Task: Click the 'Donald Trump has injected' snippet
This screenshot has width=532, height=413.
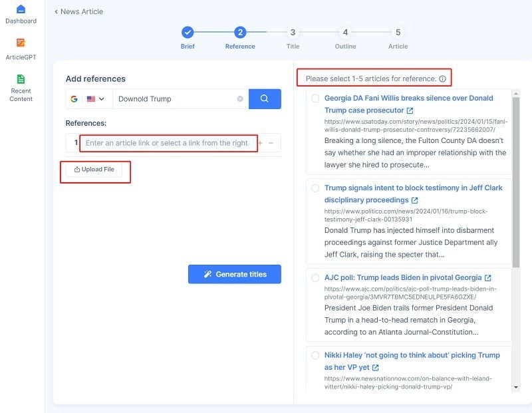Action: (411, 242)
